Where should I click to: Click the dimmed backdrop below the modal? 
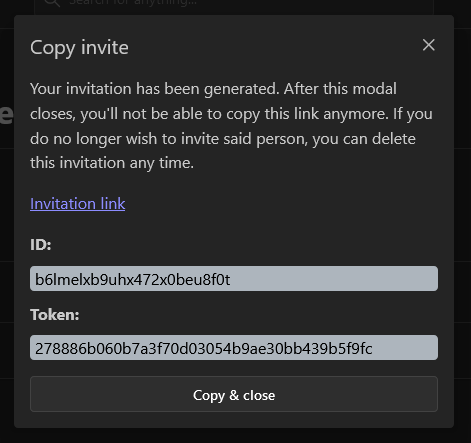tap(234, 436)
